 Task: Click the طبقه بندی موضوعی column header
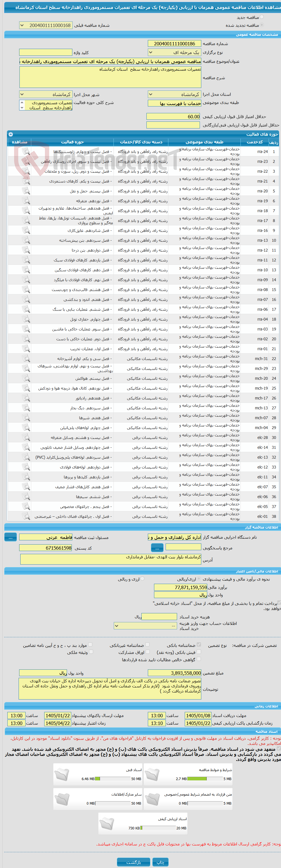tap(204, 142)
